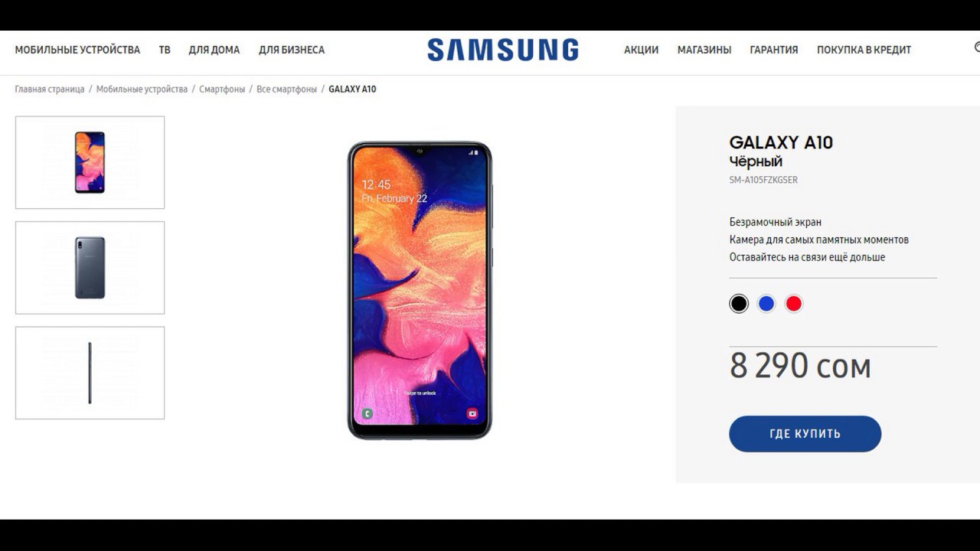
Task: Show the back view phone thumbnail
Action: tap(90, 268)
